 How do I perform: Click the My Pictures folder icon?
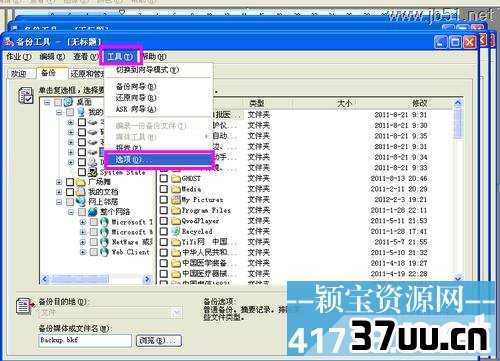[x=176, y=200]
